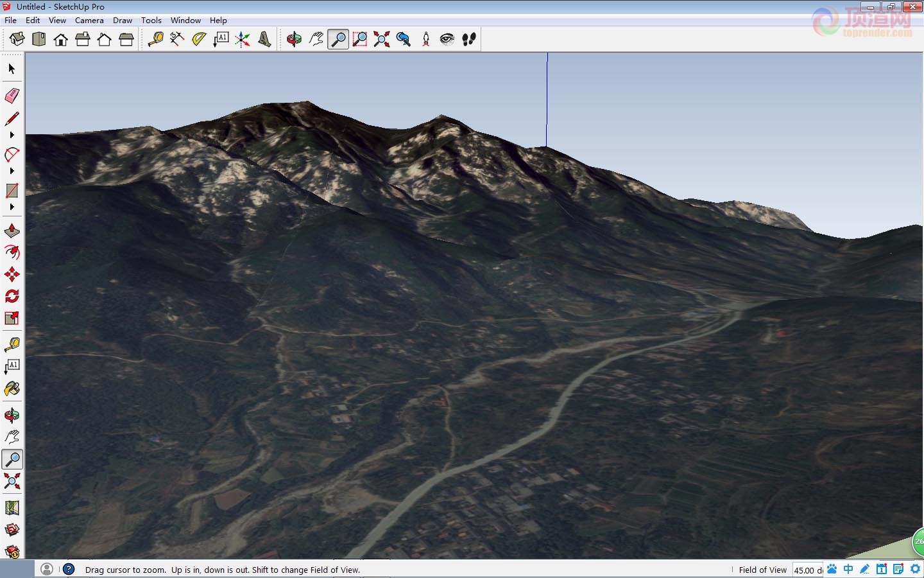Screen dimensions: 924x578
Task: Select the Front view icon
Action: coord(61,39)
